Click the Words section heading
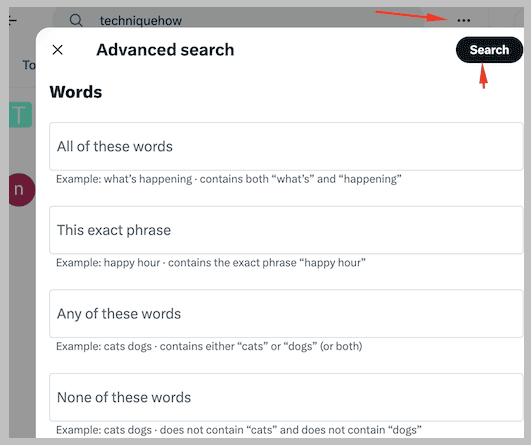This screenshot has width=531, height=445. (x=76, y=92)
